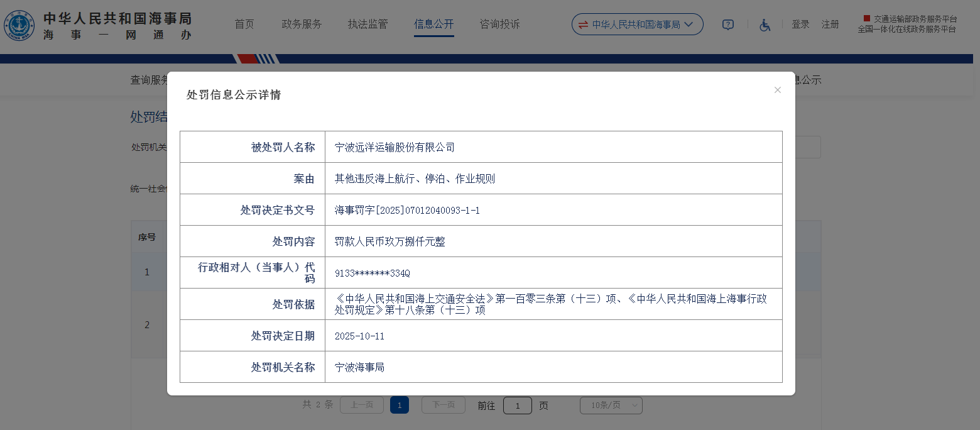Click the red square government platform icon
Screen dimensions: 980x430
866,18
